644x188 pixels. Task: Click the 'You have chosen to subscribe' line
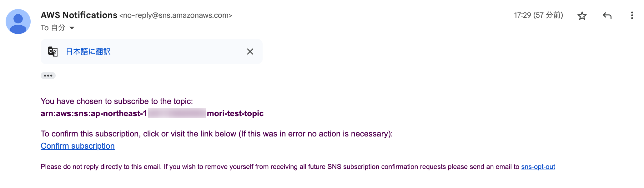pos(117,101)
